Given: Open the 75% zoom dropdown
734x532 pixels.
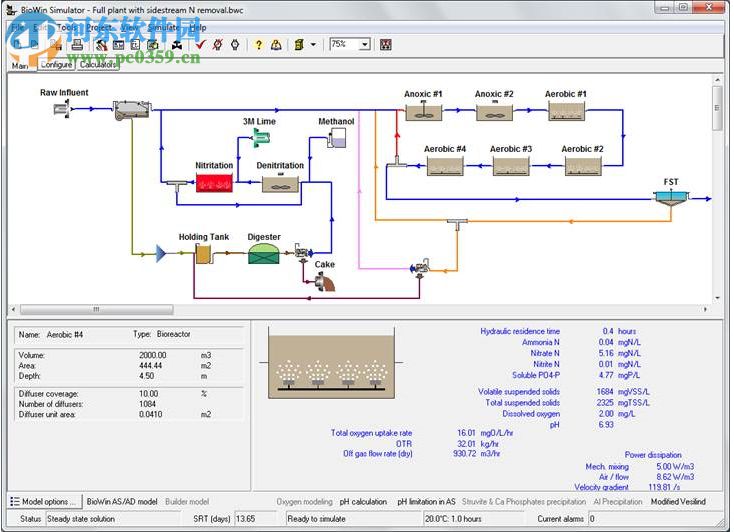Looking at the screenshot, I should click(364, 45).
